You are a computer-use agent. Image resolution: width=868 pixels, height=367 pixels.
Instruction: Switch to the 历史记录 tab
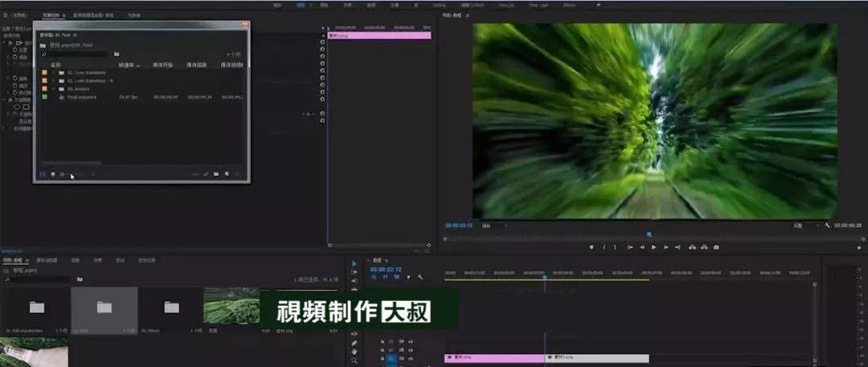point(147,259)
